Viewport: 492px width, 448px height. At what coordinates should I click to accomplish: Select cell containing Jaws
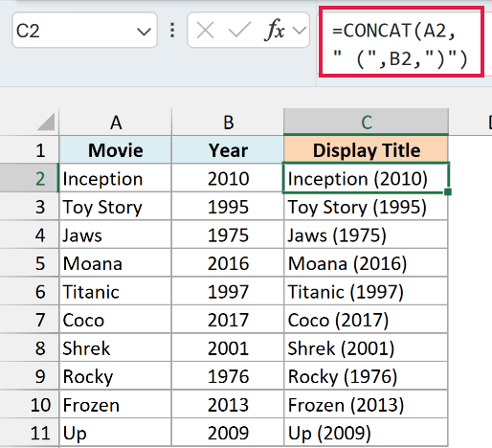(x=116, y=235)
